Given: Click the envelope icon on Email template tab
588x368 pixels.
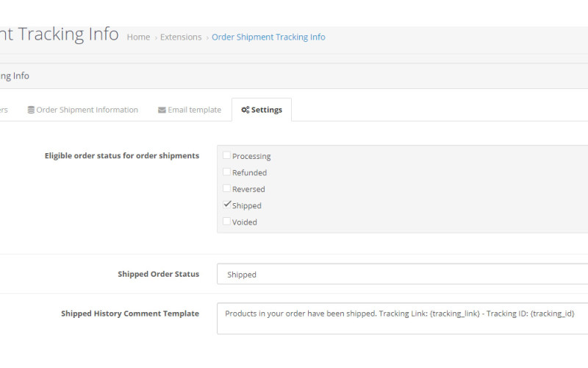Looking at the screenshot, I should click(162, 110).
